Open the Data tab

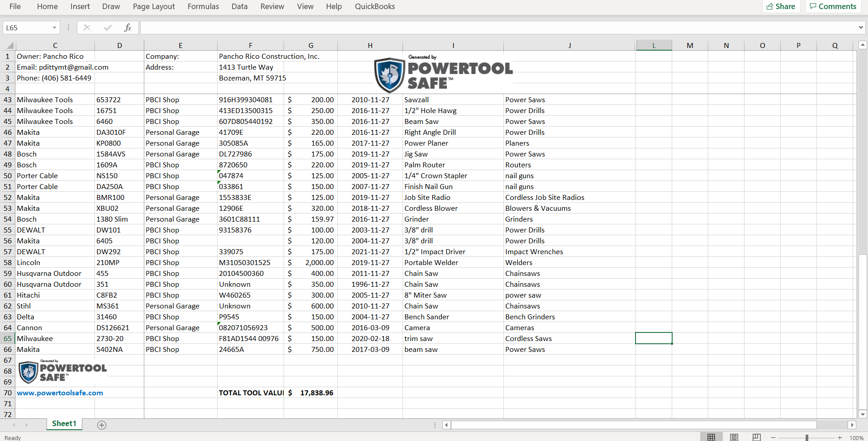tap(239, 6)
